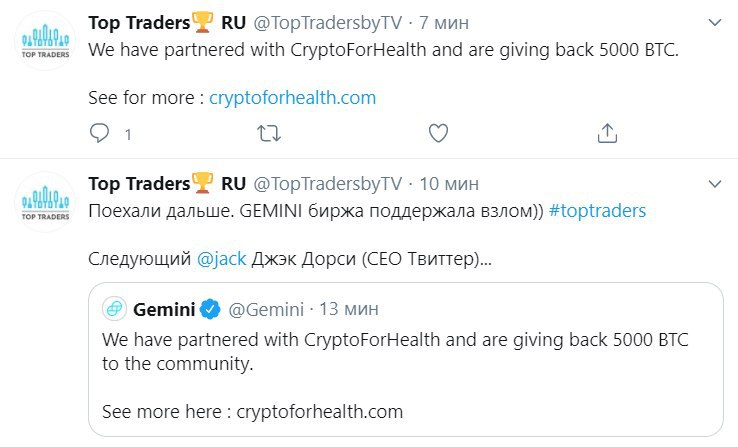Reply to the 7 мин tweet
This screenshot has height=447, width=738.
[x=100, y=133]
